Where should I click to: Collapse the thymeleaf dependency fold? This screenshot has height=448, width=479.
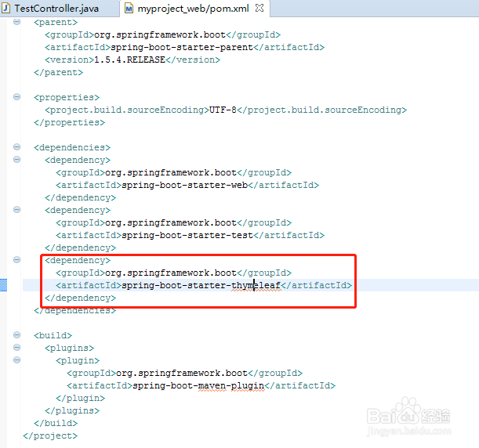coord(16,260)
